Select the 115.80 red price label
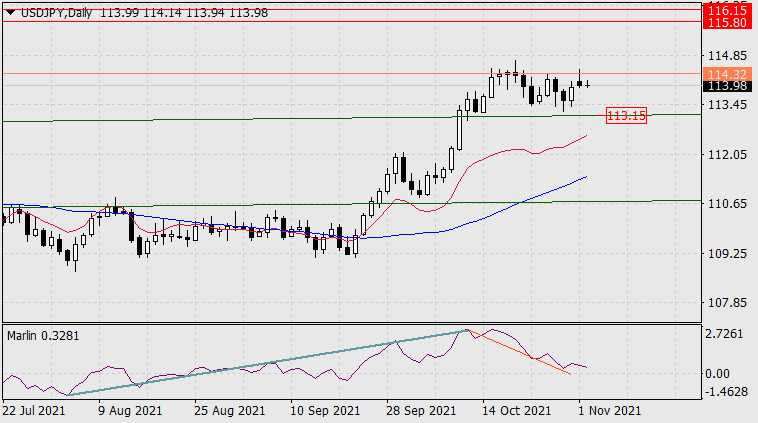 [x=728, y=22]
